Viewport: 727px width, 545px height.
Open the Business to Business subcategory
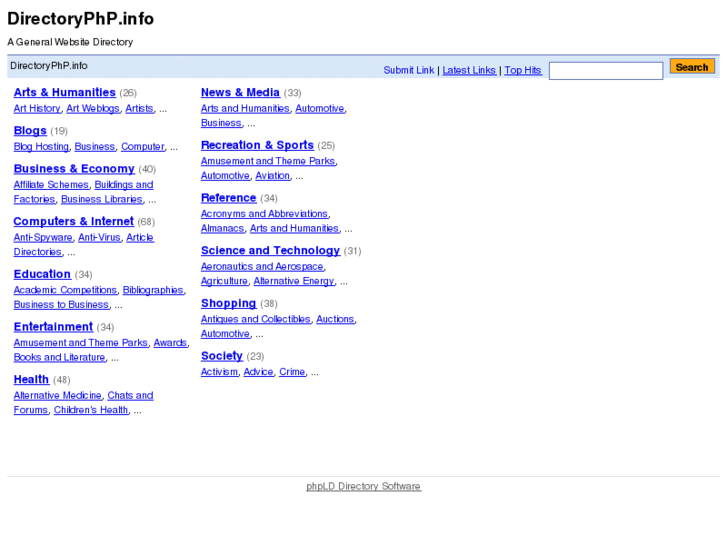(x=61, y=305)
